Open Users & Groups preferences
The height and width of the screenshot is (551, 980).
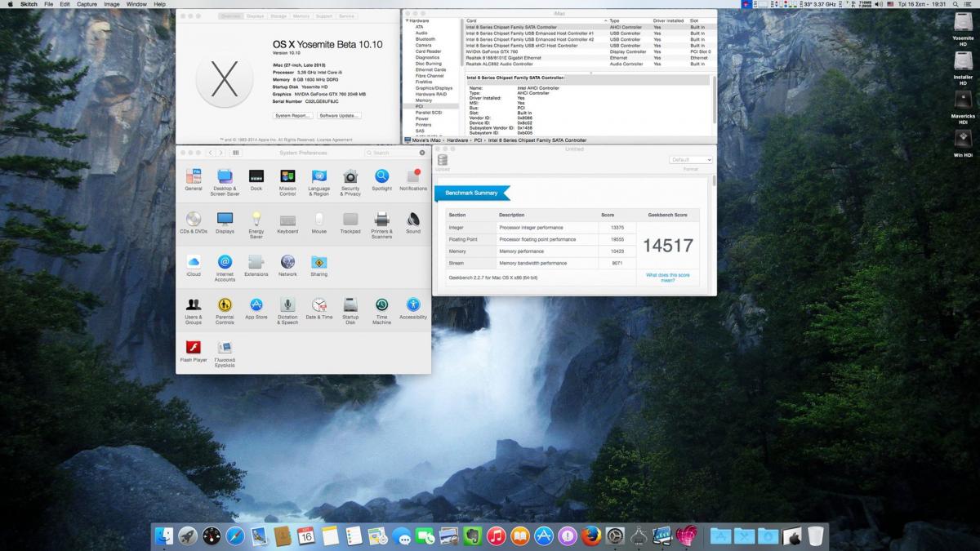(x=194, y=310)
